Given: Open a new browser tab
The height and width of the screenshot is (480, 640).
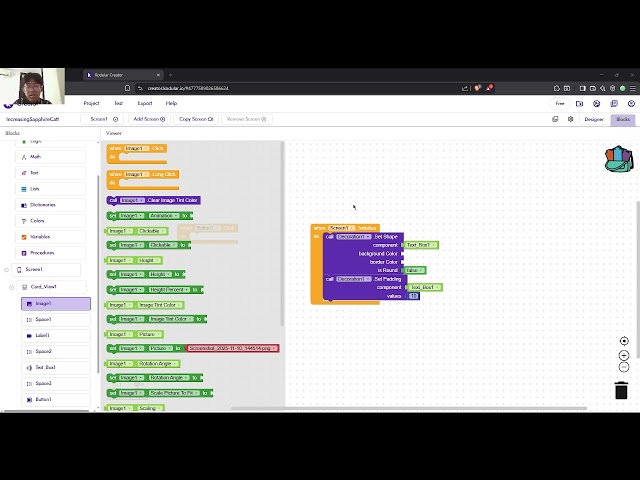Looking at the screenshot, I should 171,75.
